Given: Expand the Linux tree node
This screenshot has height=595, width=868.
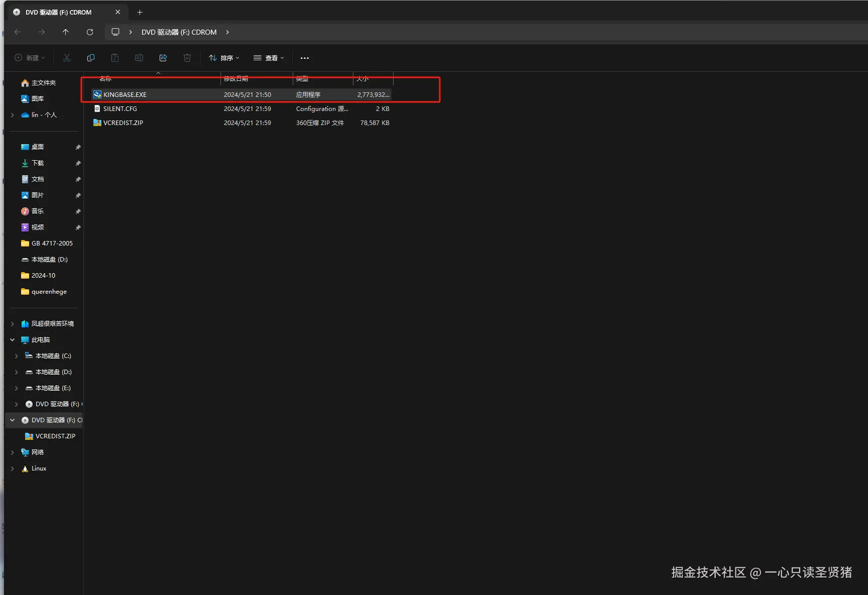Looking at the screenshot, I should pos(13,468).
